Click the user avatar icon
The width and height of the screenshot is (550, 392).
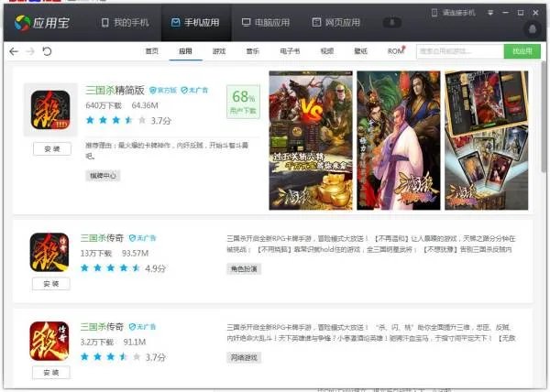[532, 28]
